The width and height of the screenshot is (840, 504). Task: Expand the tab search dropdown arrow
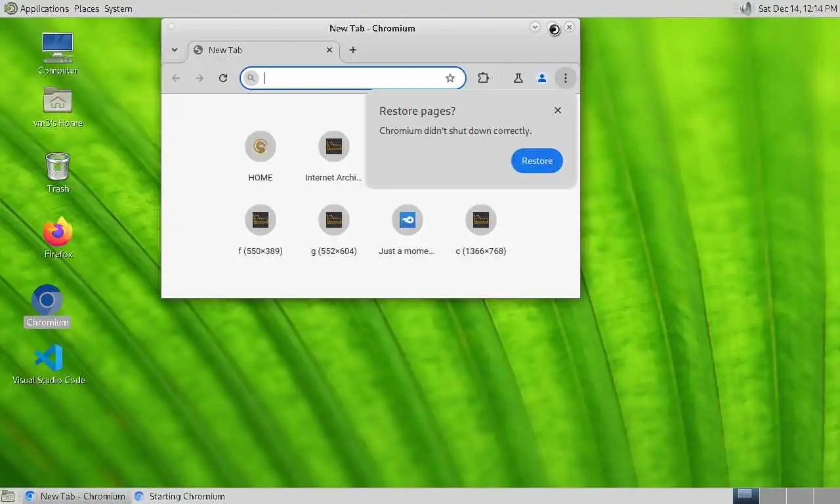point(175,50)
